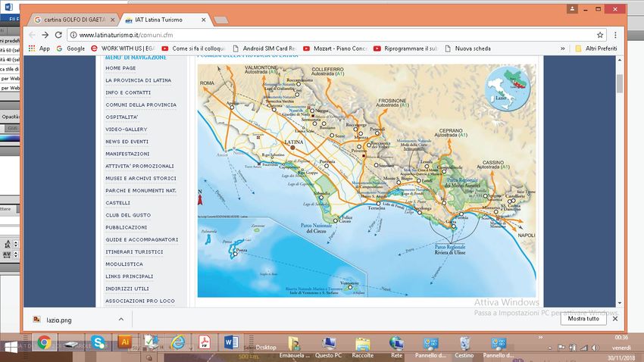Open the Questo PC taskbar icon
Image resolution: width=644 pixels, height=362 pixels.
tap(328, 347)
